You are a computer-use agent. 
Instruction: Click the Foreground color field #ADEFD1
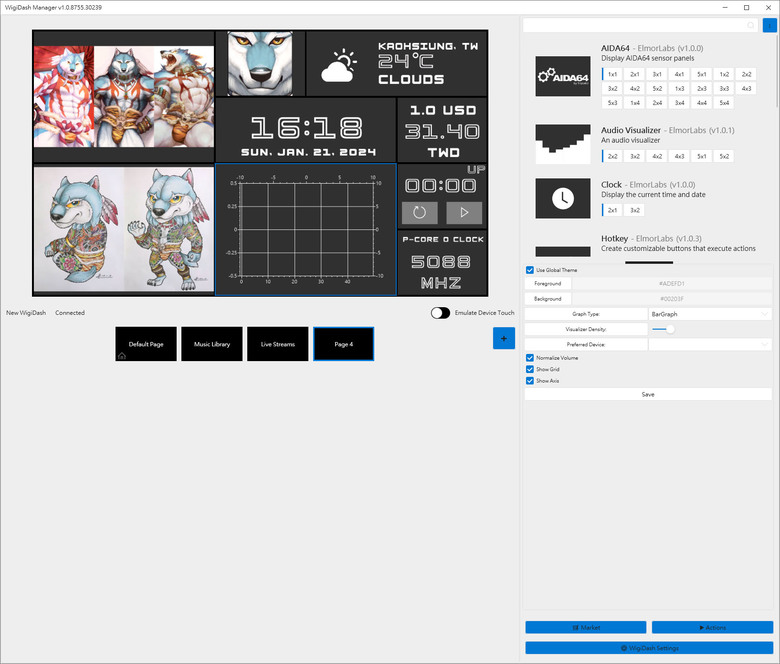(x=672, y=284)
